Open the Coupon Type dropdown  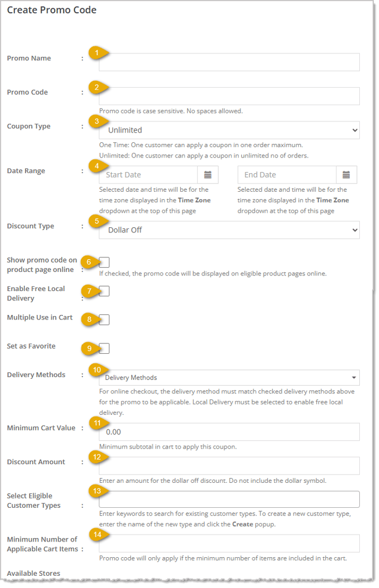pos(229,130)
